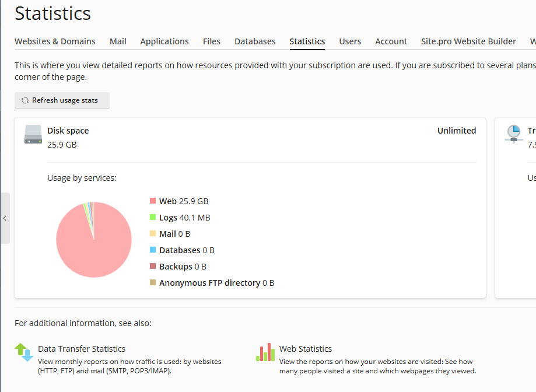
Task: Open the Web Statistics link
Action: coord(306,349)
